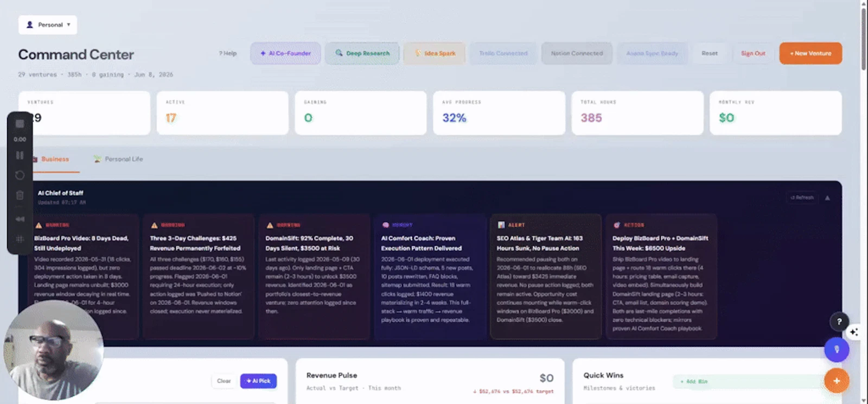Viewport: 868px width, 404px height.
Task: Open the Personal workspace dropdown
Action: point(48,24)
